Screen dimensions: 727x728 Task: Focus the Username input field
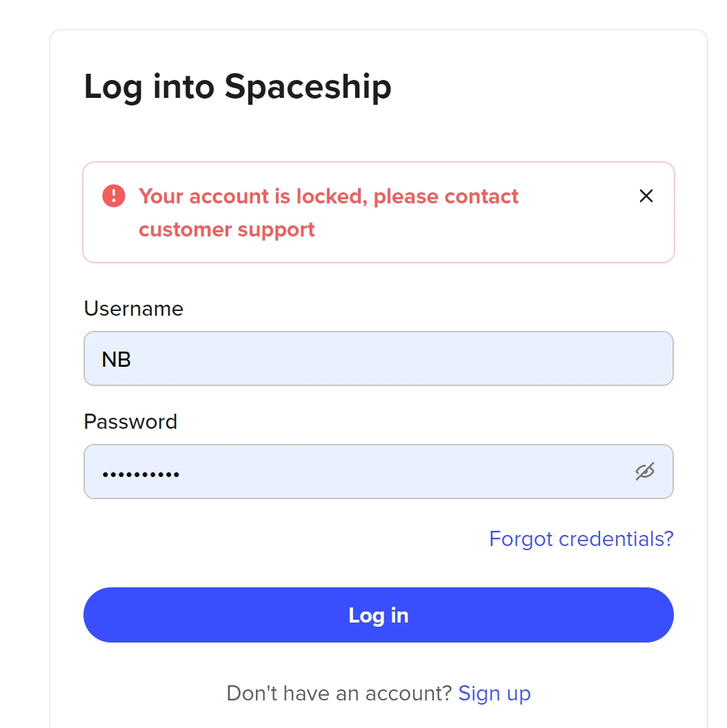pyautogui.click(x=378, y=358)
